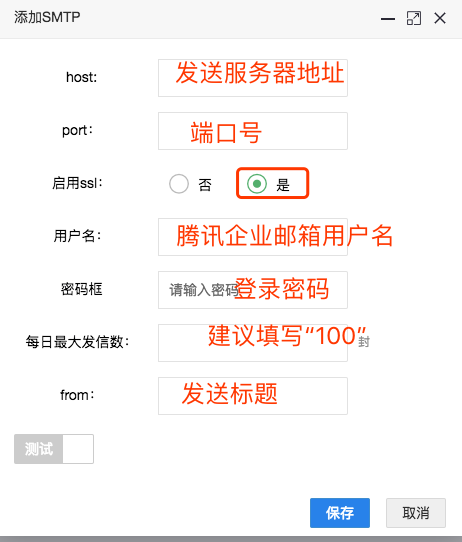Viewport: 462px width, 542px height.
Task: Click the 是 label text
Action: (283, 185)
